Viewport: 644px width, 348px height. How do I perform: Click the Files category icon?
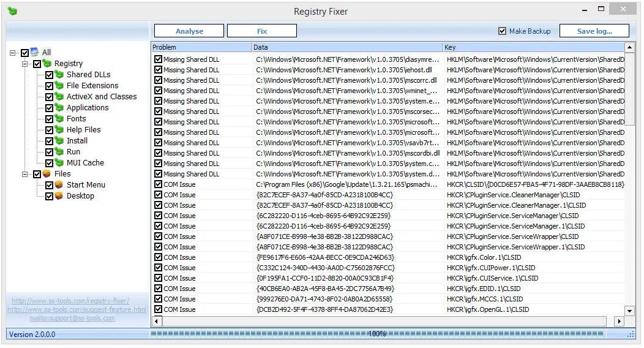click(47, 174)
